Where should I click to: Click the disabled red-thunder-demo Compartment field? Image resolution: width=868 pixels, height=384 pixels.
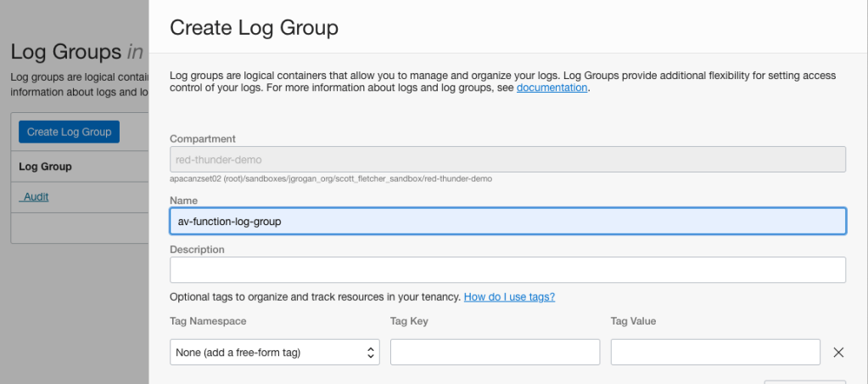507,159
